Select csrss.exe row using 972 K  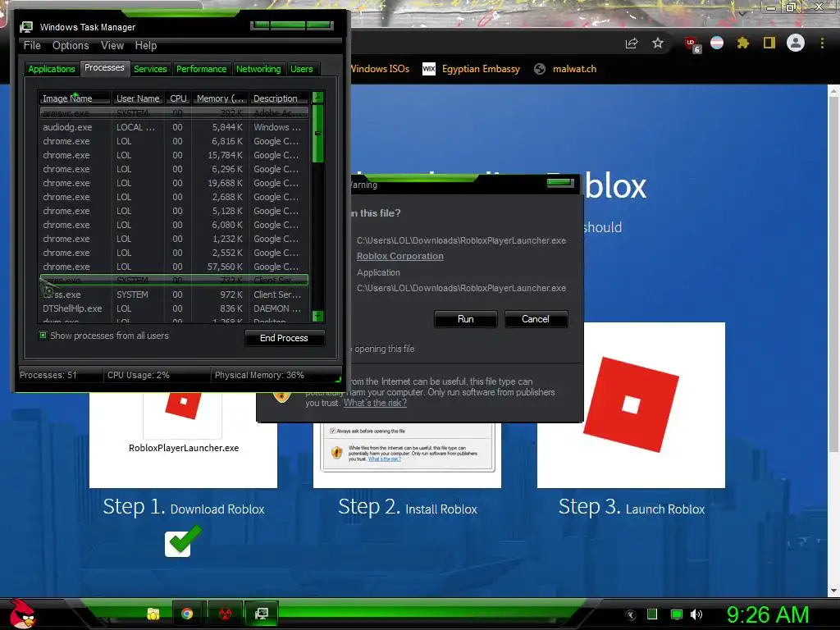click(x=174, y=294)
